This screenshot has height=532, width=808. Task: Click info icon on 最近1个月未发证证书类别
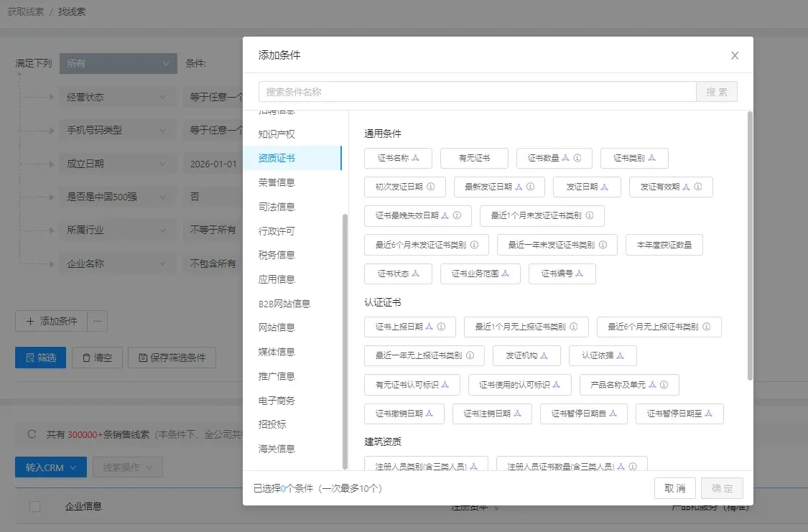590,216
